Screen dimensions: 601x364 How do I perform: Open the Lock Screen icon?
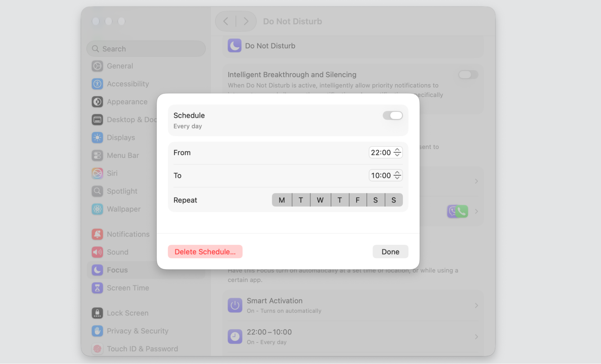point(97,313)
